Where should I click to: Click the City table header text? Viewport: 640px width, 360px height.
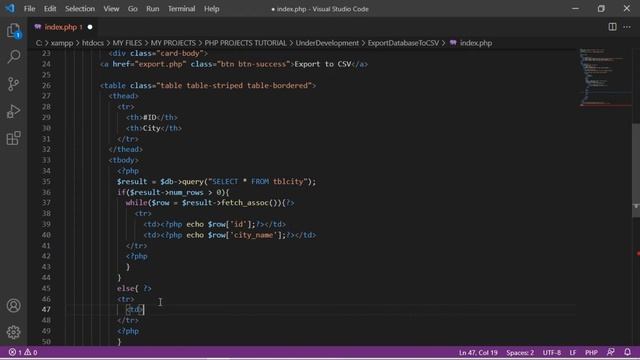(x=152, y=128)
